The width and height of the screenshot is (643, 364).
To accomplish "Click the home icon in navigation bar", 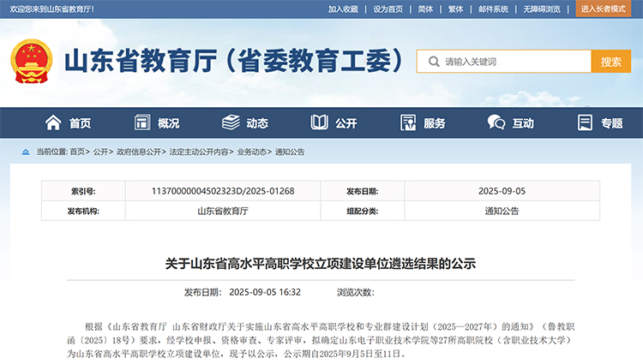I will click(53, 122).
